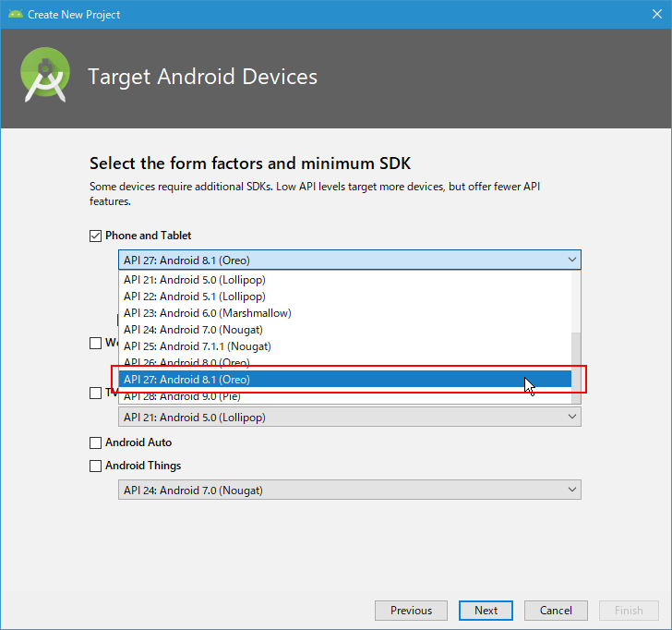Tick the Android Auto checkbox

95,442
